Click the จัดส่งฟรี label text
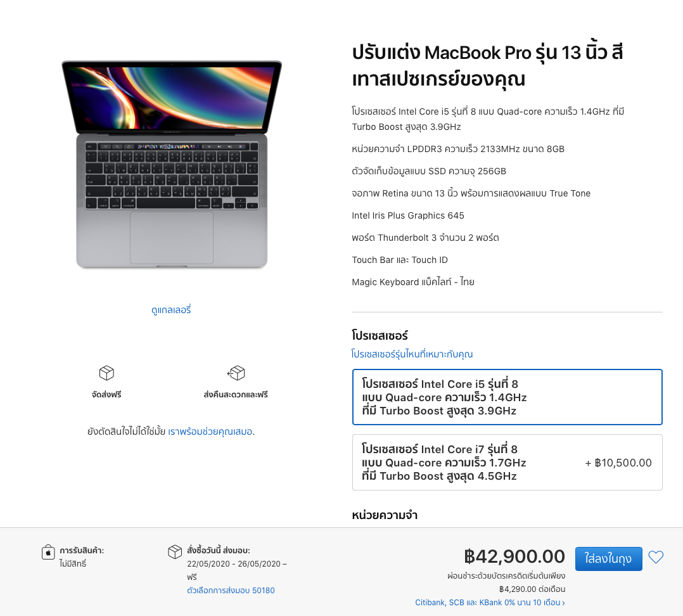 click(x=106, y=395)
